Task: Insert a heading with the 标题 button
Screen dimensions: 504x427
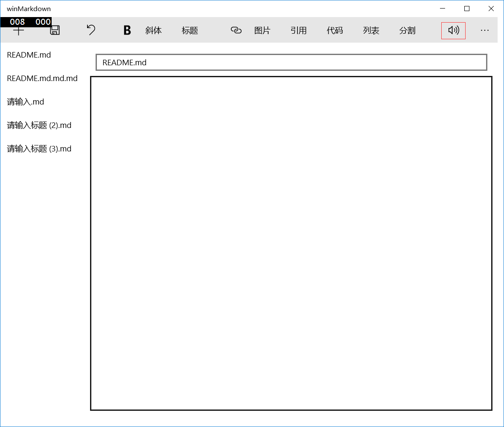Action: click(x=189, y=31)
